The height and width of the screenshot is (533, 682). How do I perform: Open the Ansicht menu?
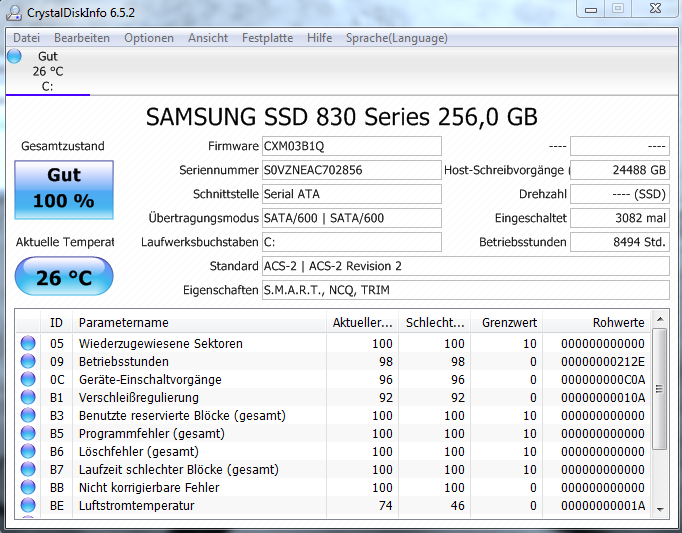pyautogui.click(x=208, y=38)
